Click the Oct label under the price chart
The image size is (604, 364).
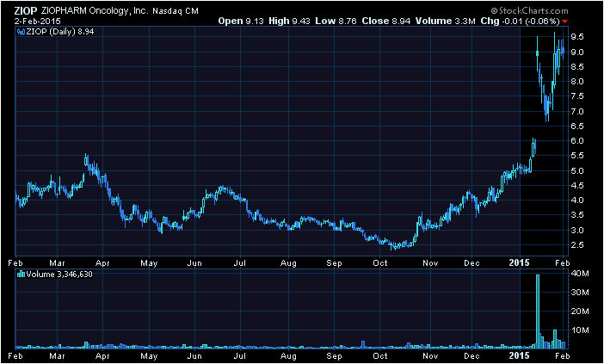(379, 263)
